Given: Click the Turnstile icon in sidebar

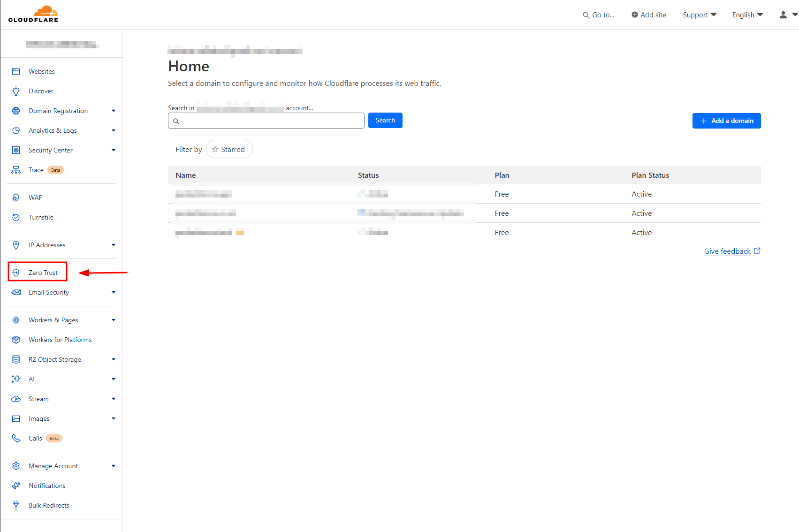Looking at the screenshot, I should coord(16,217).
